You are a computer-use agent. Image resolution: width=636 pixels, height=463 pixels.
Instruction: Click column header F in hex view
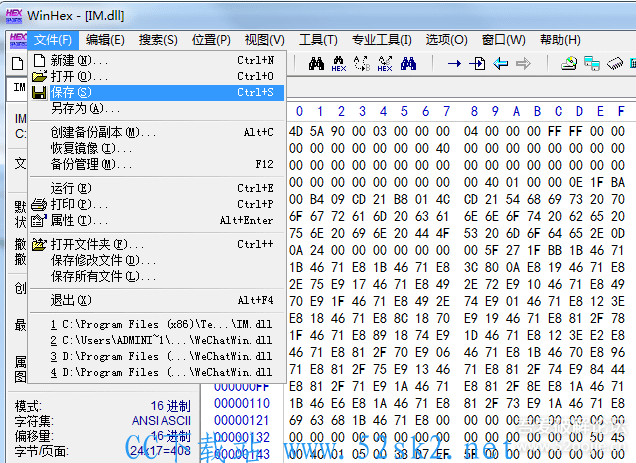pyautogui.click(x=621, y=111)
